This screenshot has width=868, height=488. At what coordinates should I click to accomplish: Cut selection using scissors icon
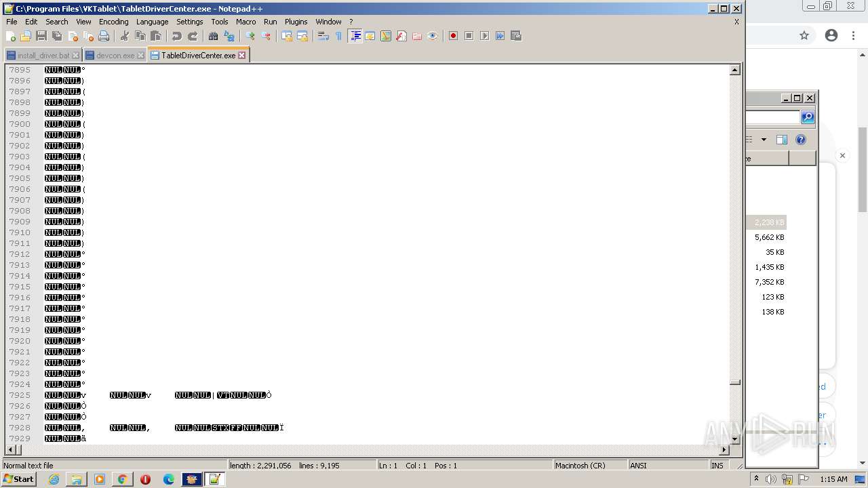pos(125,36)
